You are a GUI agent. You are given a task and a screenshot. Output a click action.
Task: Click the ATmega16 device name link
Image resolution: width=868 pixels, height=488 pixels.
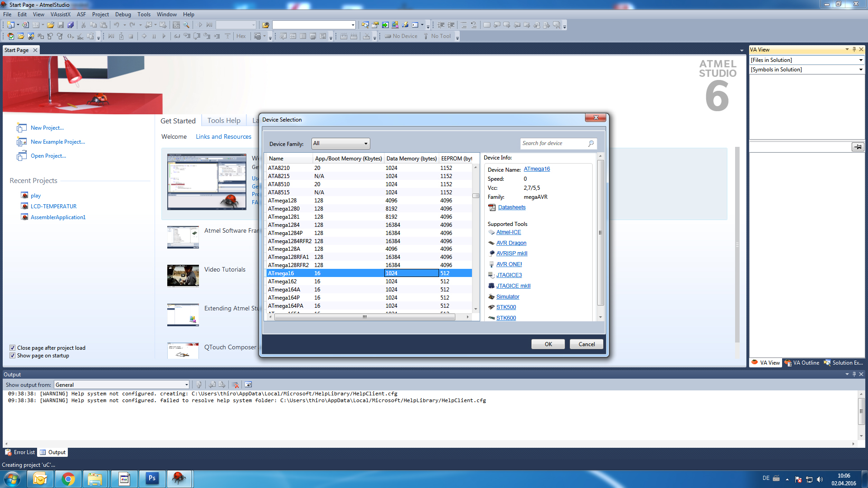(537, 169)
